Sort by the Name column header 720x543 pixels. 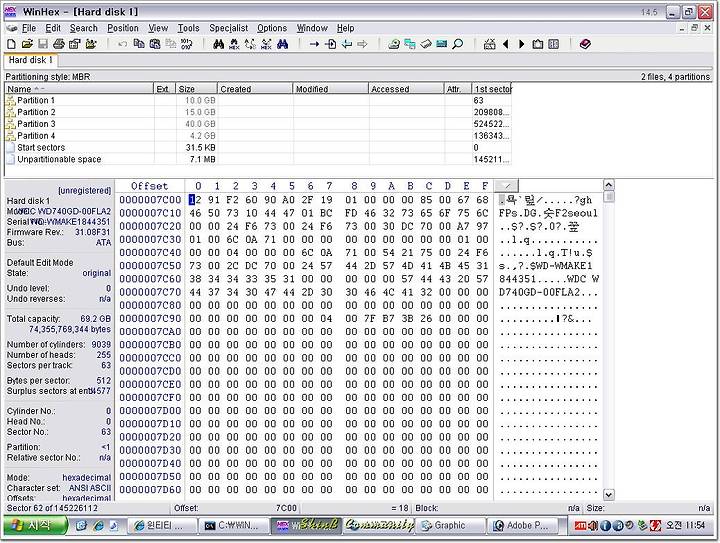pos(79,89)
